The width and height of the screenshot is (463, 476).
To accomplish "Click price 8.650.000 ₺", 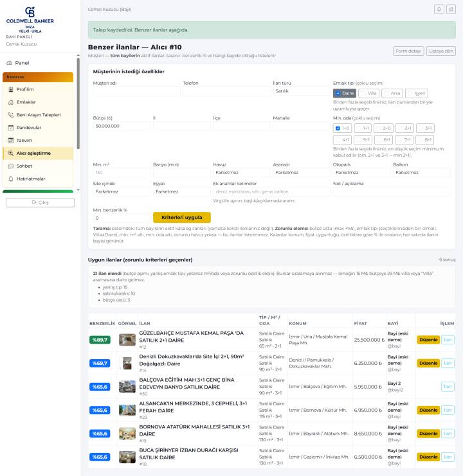I will click(x=368, y=434).
